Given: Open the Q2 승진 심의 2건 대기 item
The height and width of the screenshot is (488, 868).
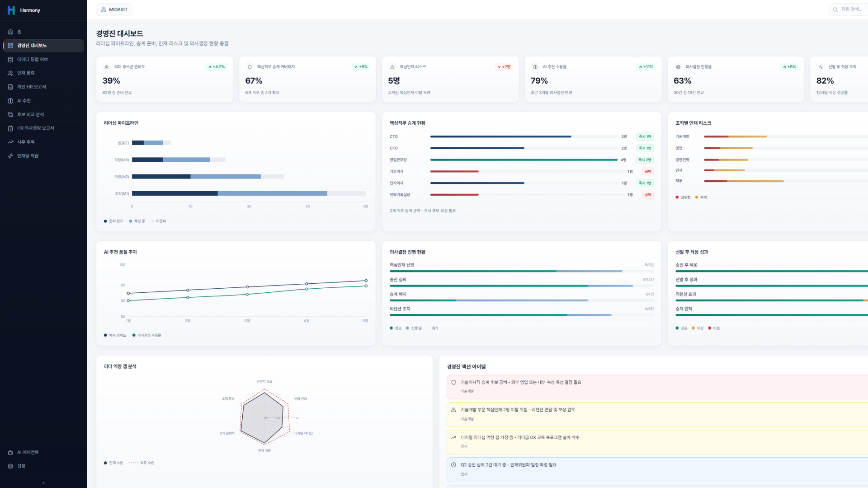Looking at the screenshot, I should [x=657, y=469].
